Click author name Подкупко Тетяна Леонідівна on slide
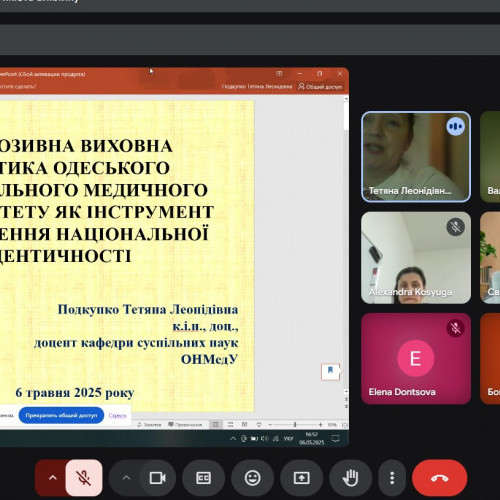 coord(148,309)
